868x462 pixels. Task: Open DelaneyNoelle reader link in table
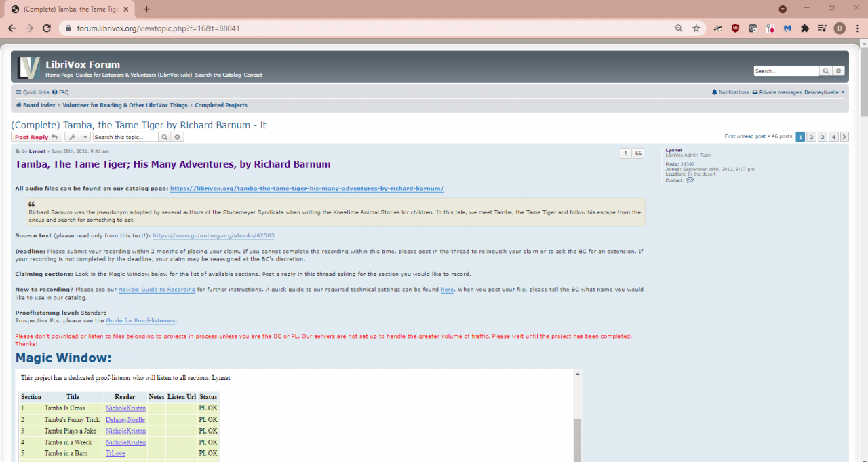[125, 419]
